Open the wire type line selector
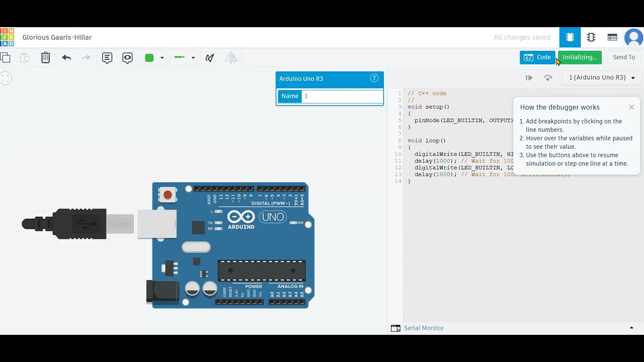This screenshot has width=644, height=362. point(184,57)
